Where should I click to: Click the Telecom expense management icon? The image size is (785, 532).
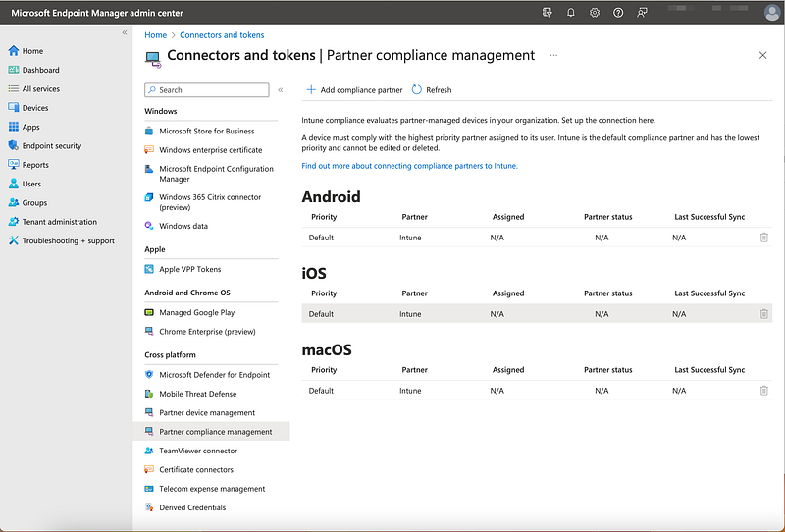tap(149, 489)
